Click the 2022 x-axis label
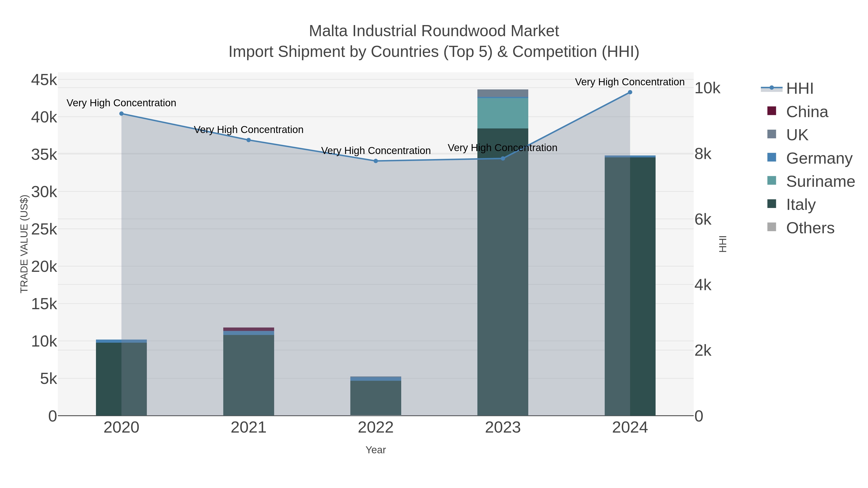The width and height of the screenshot is (868, 488). tap(376, 428)
